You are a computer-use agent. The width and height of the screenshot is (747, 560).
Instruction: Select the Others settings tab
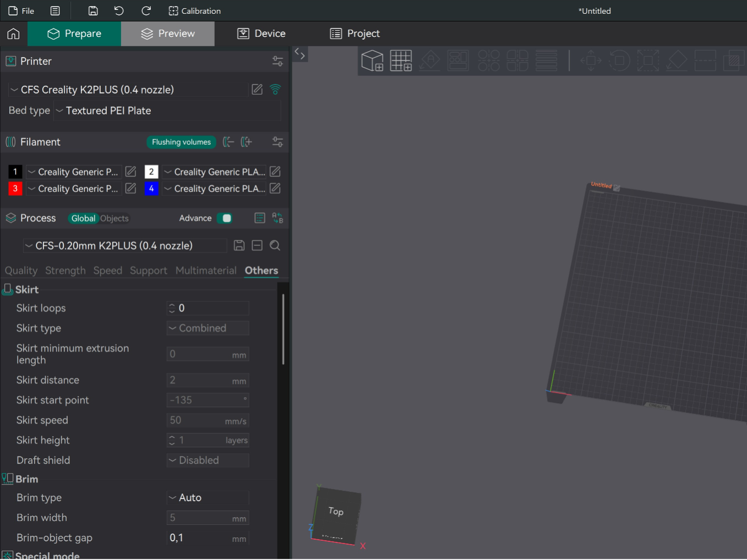[261, 271]
